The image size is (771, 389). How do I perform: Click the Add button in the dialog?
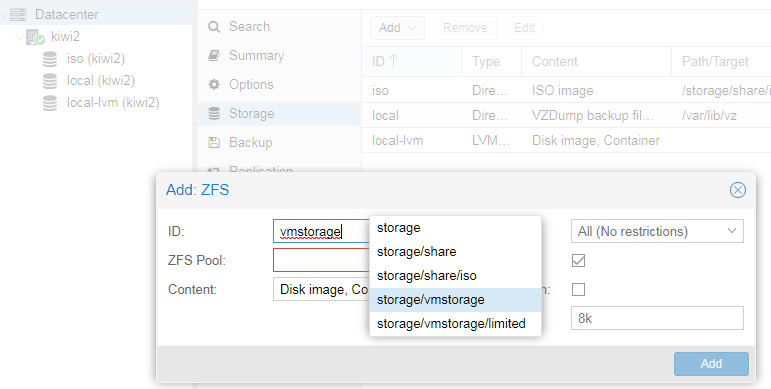711,364
